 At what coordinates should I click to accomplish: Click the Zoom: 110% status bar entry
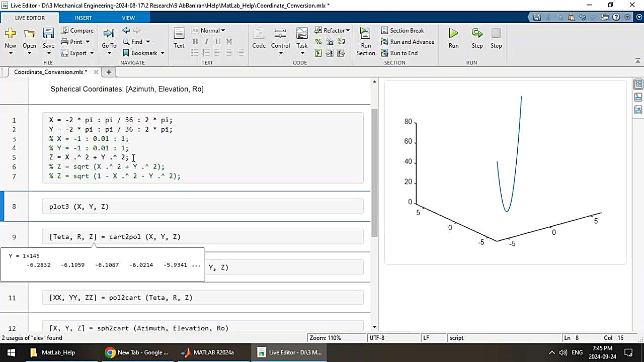(x=326, y=338)
